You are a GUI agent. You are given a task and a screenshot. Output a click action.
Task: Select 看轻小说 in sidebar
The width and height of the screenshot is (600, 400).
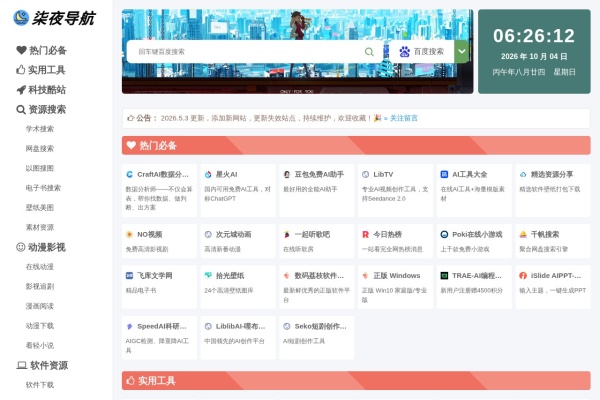pos(40,345)
